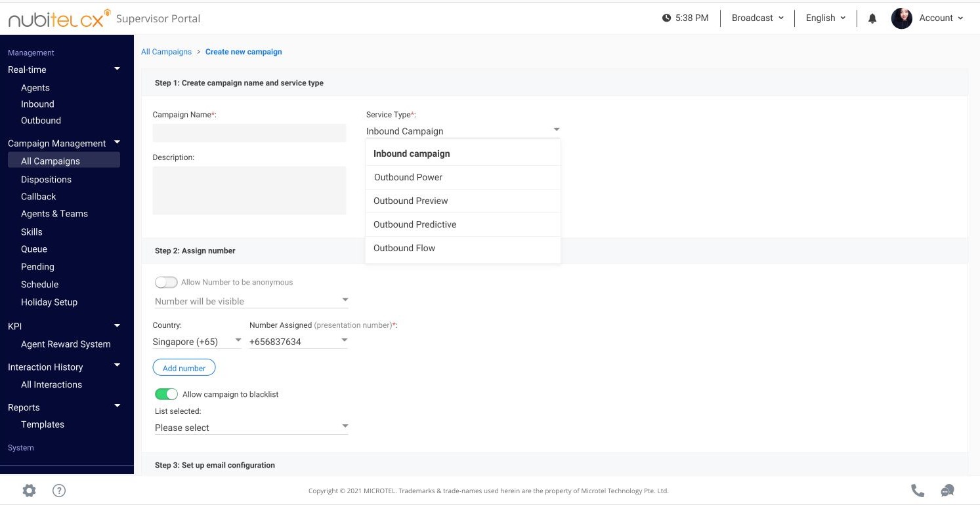Open Outbound in sidebar
Viewport: 980px width, 505px height.
click(41, 121)
